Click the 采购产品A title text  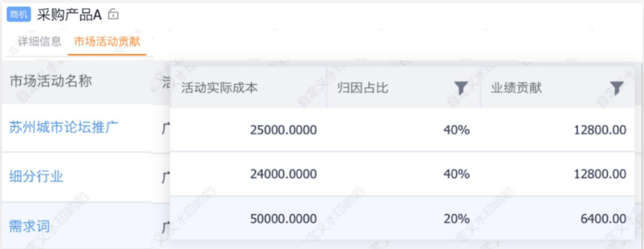coord(69,15)
